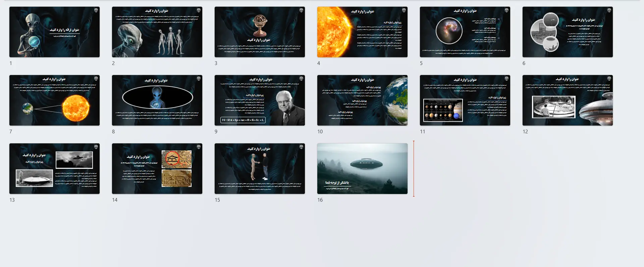Select slide 14 with hieroglyph carvings

157,169
